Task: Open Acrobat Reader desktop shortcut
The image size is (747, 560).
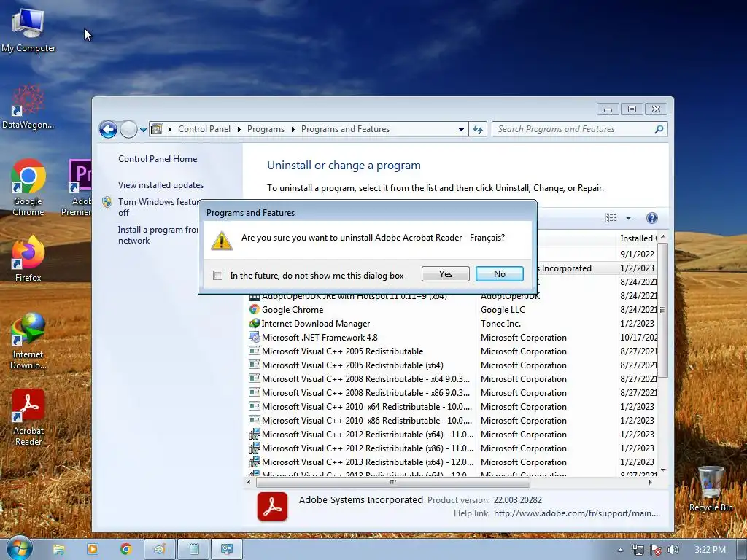Action: [x=28, y=417]
